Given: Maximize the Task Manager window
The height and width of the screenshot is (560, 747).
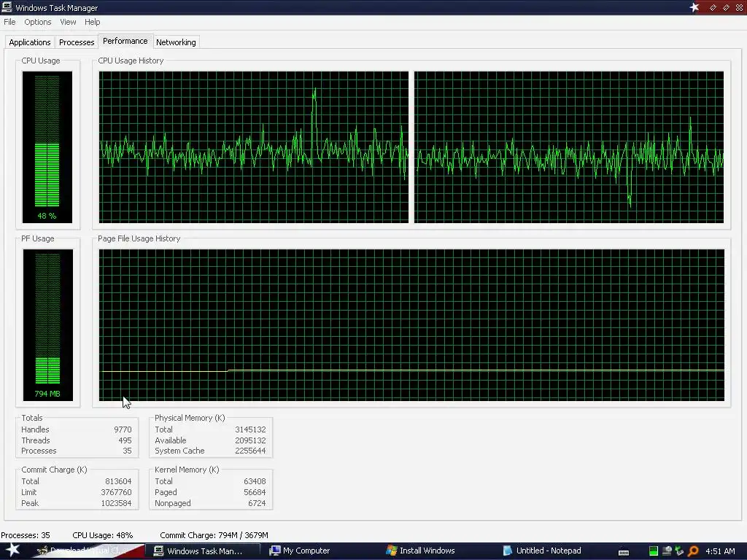Looking at the screenshot, I should click(x=726, y=7).
